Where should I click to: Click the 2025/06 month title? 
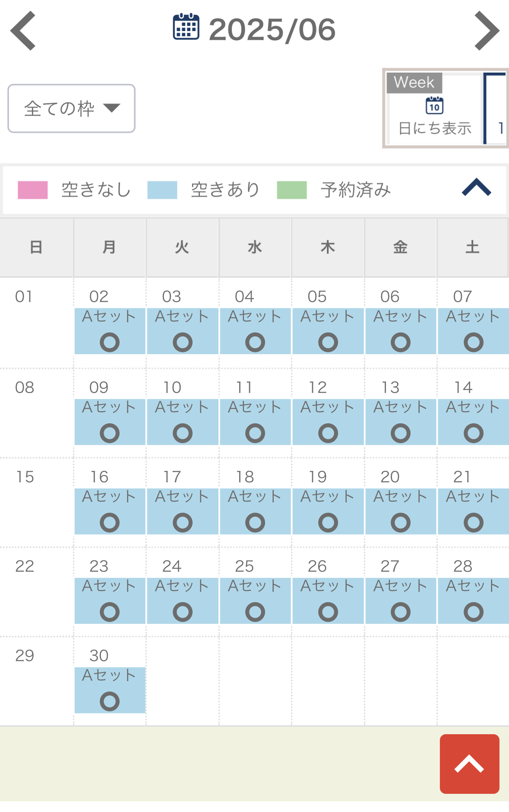coord(272,30)
